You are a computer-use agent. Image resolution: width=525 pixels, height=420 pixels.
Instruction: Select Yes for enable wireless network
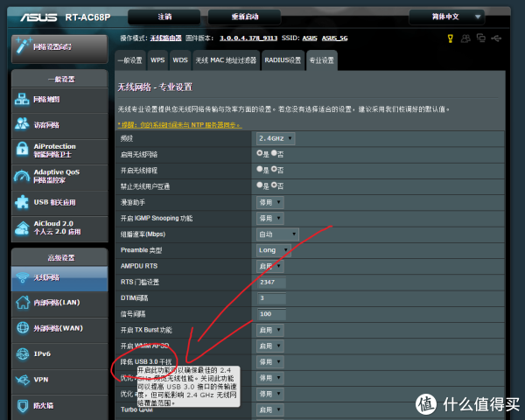point(260,153)
